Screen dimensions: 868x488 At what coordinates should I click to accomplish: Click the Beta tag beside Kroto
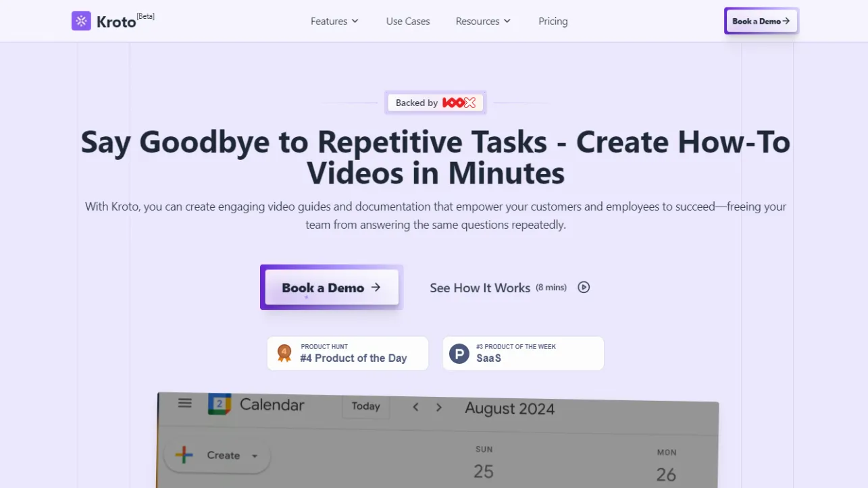pos(146,16)
